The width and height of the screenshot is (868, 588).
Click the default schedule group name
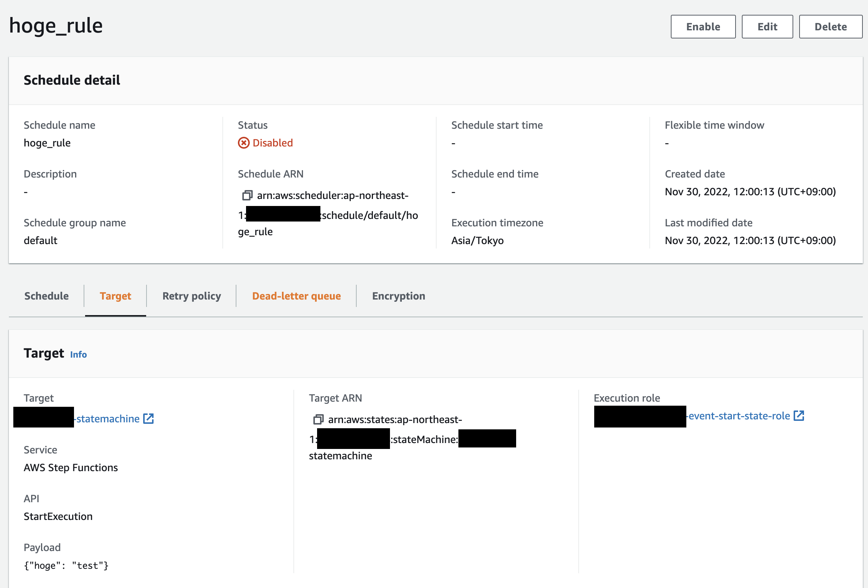[40, 240]
